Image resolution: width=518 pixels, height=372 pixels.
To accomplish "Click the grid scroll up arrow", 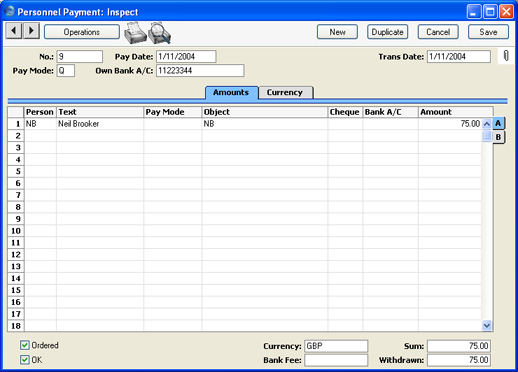I will tap(487, 124).
